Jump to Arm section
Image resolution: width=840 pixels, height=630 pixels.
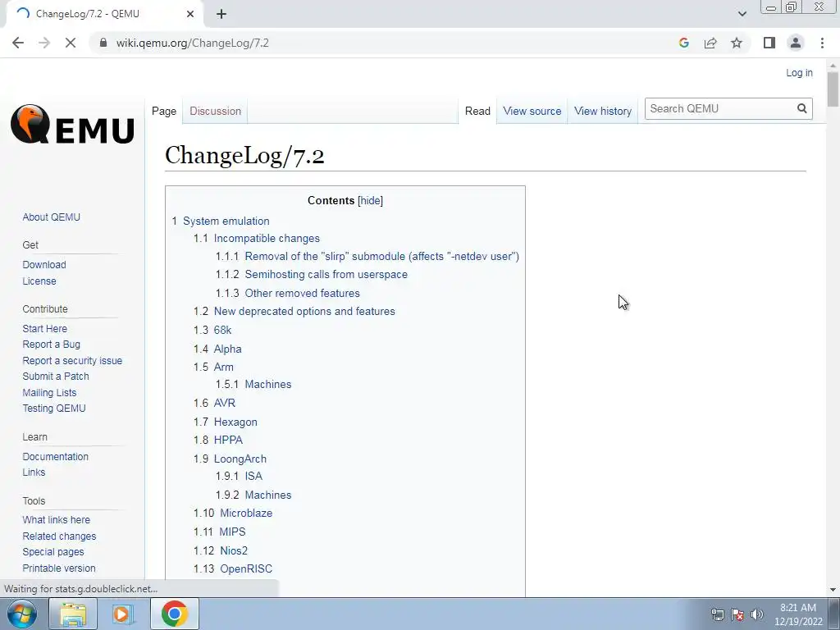tap(223, 367)
